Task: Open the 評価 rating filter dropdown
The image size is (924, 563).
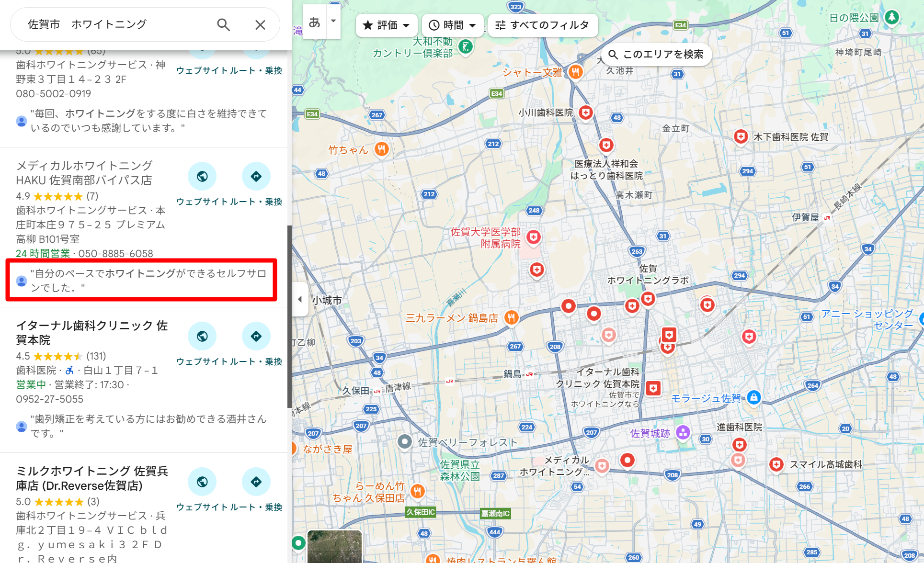Action: [x=386, y=25]
